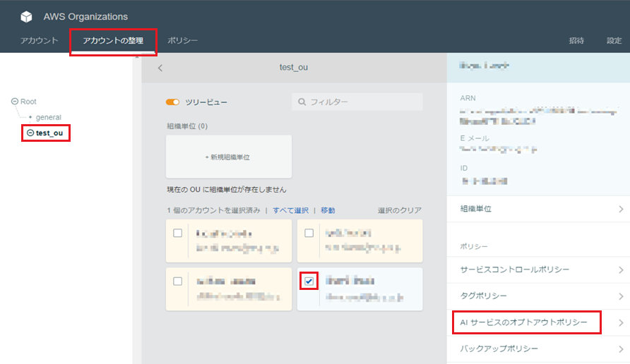630x364 pixels.
Task: Expand the サービスコントロールポリシー row chevron
Action: click(621, 270)
